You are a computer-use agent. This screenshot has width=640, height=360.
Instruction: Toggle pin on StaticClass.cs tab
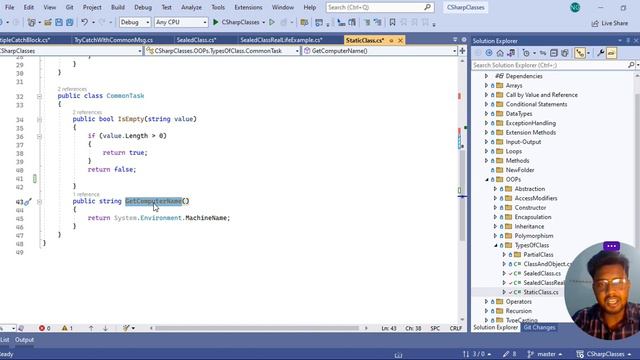391,40
